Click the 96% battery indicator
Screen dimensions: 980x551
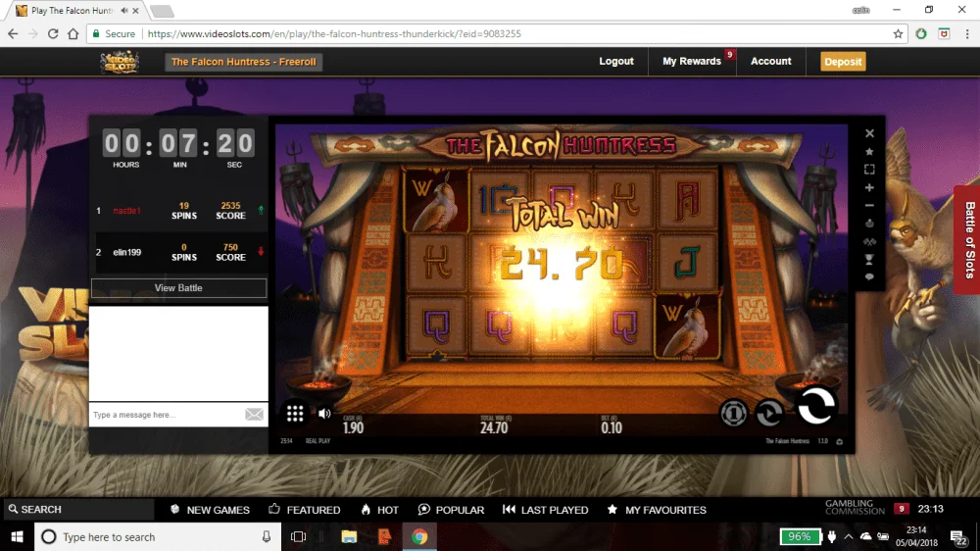[800, 536]
